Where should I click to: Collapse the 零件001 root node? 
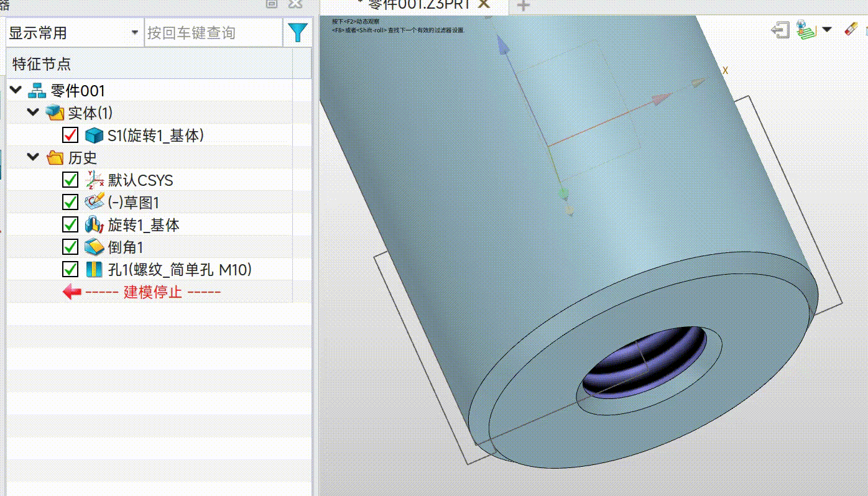tap(16, 91)
